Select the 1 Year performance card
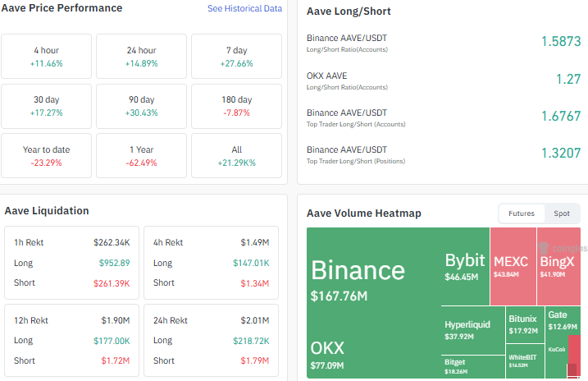Screen dimensions: 588x381 (141, 156)
